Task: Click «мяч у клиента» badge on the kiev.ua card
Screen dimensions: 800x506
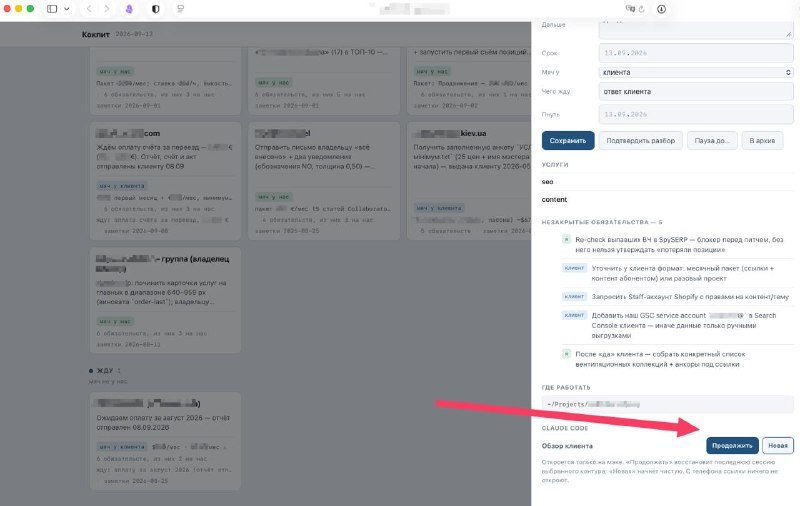Action: pos(439,208)
